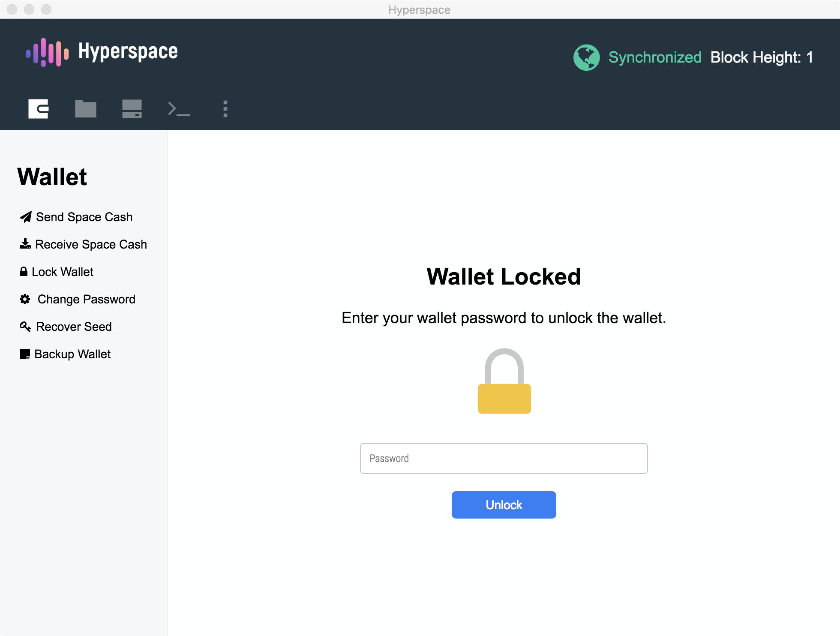This screenshot has height=636, width=840.
Task: Open the Hosting server tab icon
Action: (x=132, y=109)
